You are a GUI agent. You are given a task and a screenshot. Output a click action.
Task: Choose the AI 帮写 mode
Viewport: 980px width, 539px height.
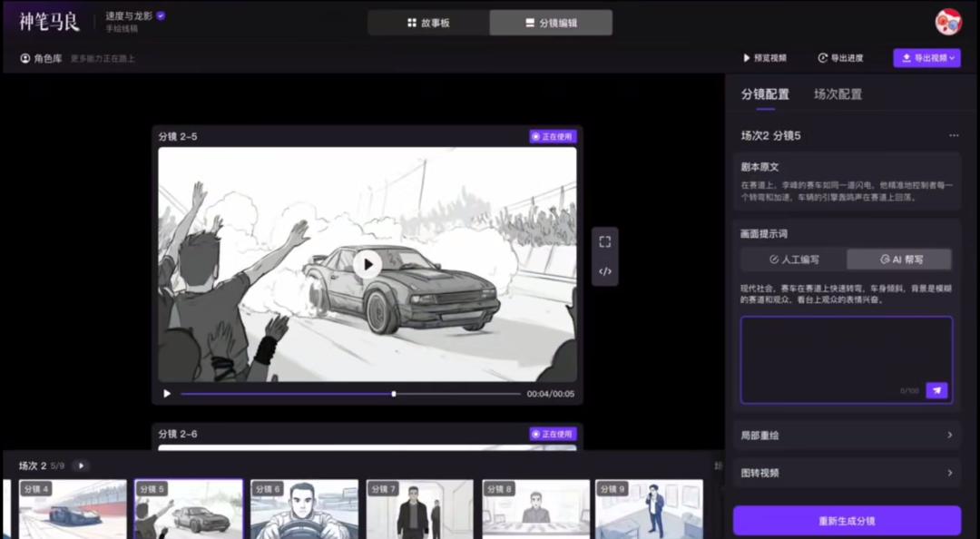click(x=899, y=260)
